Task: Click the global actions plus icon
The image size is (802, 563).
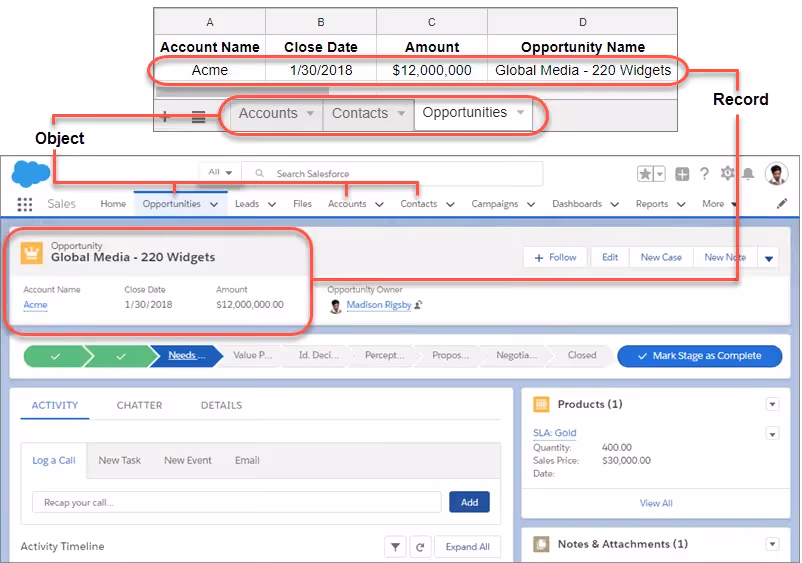Action: [x=682, y=174]
